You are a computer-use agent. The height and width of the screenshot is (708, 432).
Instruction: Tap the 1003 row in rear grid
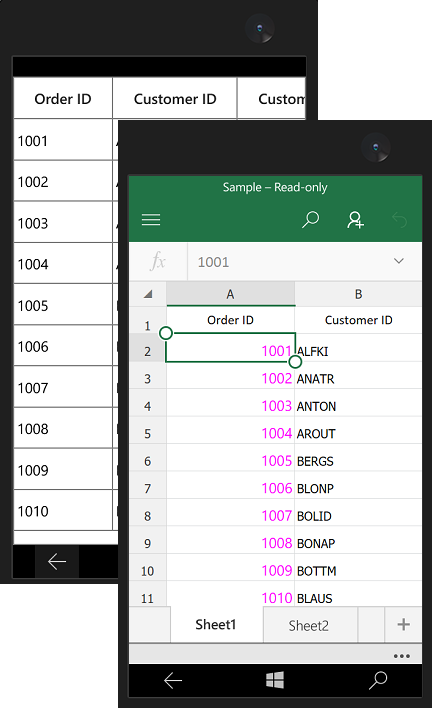pos(63,222)
